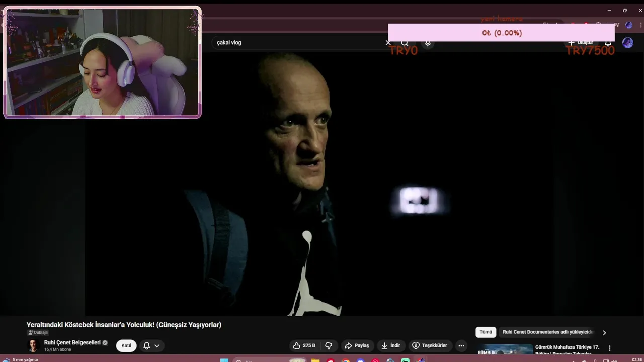Image resolution: width=644 pixels, height=362 pixels.
Task: Select the Ruhi Cenet Documentaries filter chip
Action: (548, 332)
